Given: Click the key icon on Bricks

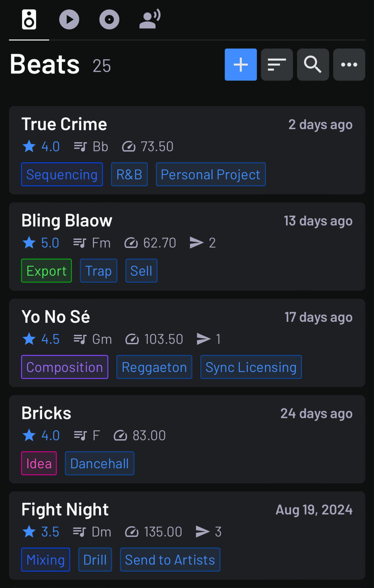Looking at the screenshot, I should [x=80, y=436].
